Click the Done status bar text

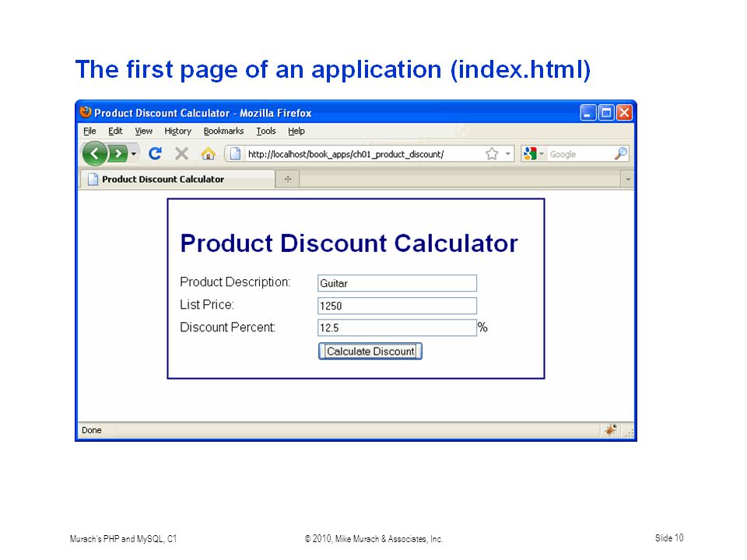click(92, 430)
